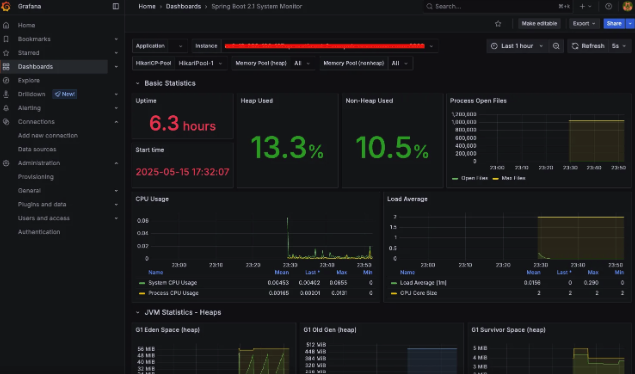Click the Uptime panel title

click(x=146, y=100)
